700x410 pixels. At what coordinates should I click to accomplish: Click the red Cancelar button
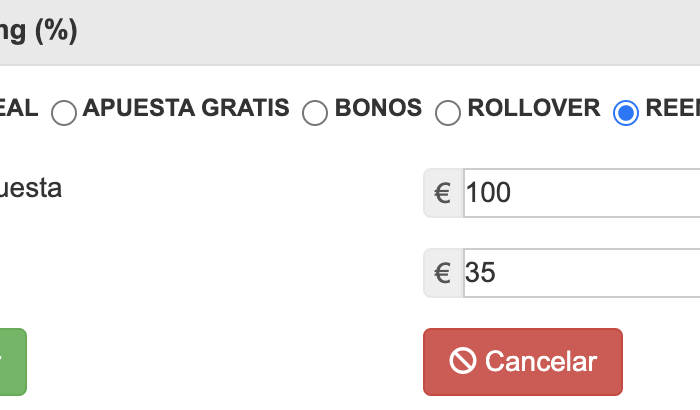523,362
